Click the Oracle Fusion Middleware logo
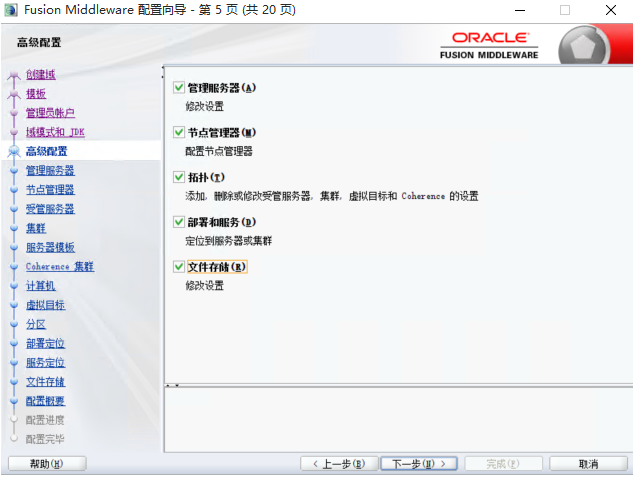 (x=489, y=45)
